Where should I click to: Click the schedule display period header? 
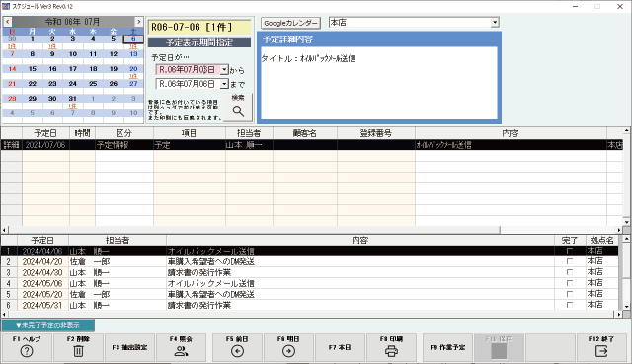(199, 42)
